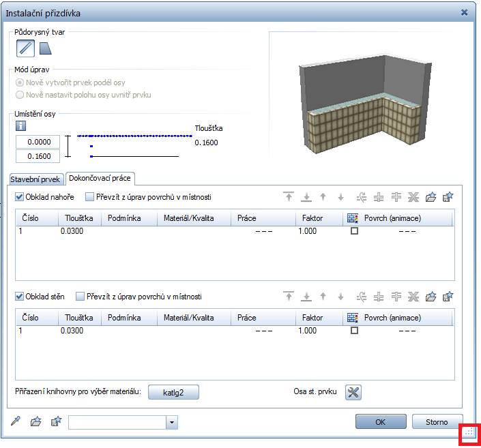
Task: Open the favorites dropdown arrow at bottom
Action: tap(172, 423)
